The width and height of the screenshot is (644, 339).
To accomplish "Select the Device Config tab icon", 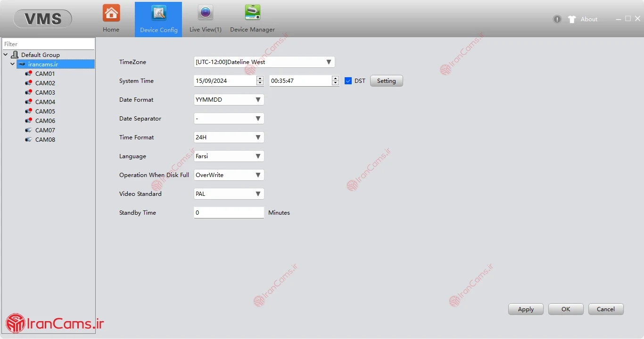I will (159, 13).
